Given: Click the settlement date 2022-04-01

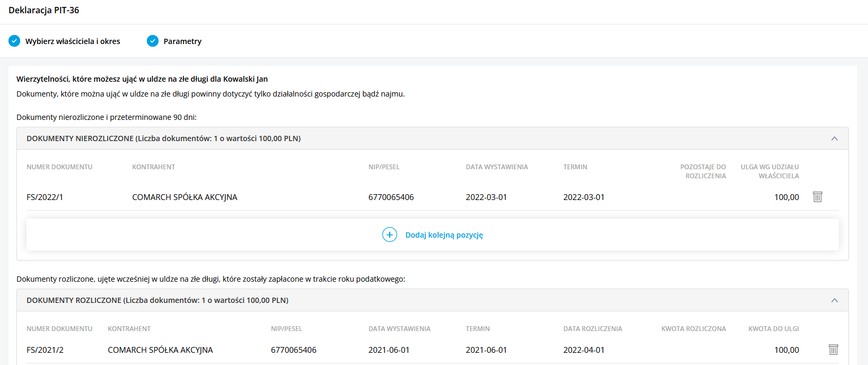Looking at the screenshot, I should (x=584, y=350).
